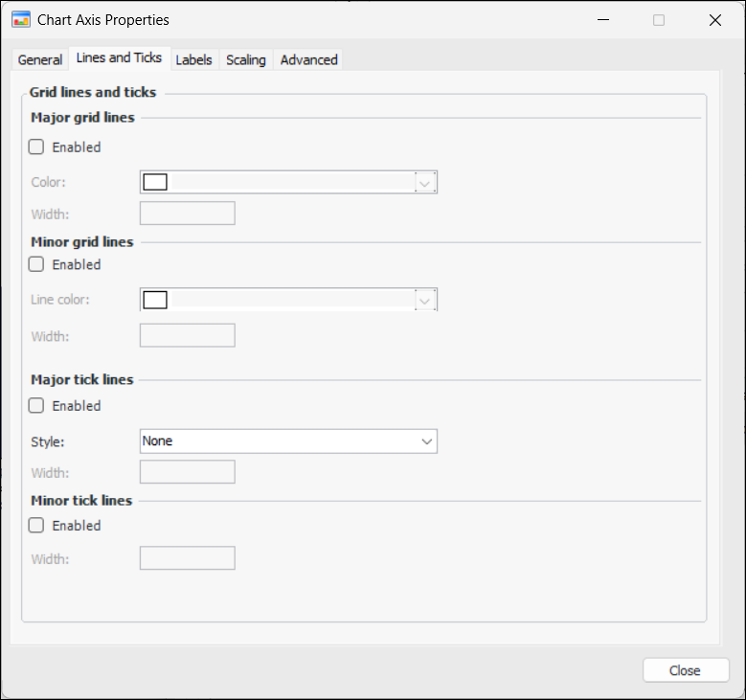Open the Labels tab
The height and width of the screenshot is (700, 746).
193,59
